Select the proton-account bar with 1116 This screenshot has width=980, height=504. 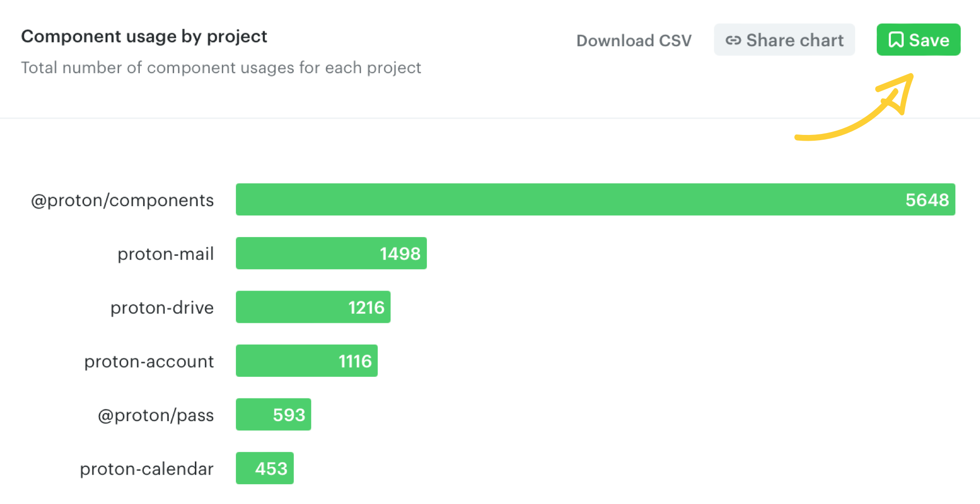coord(306,361)
